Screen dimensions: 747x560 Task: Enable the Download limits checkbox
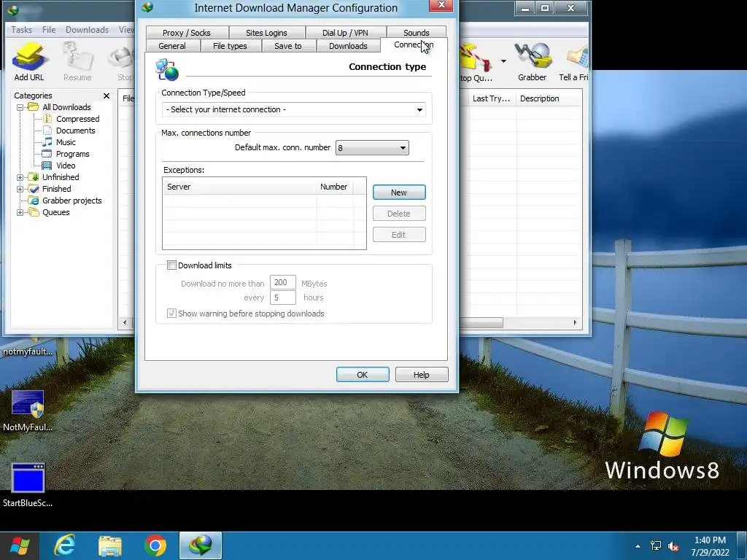[171, 265]
